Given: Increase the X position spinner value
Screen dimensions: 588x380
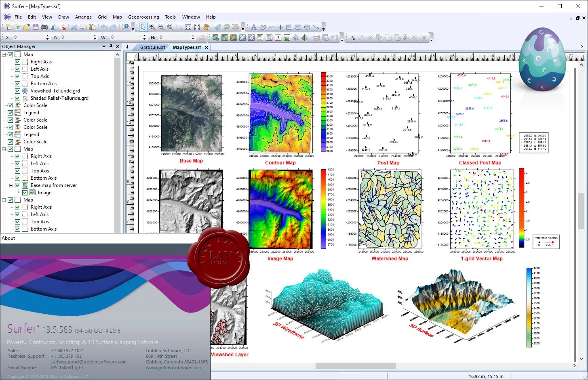Looking at the screenshot, I should (x=47, y=36).
